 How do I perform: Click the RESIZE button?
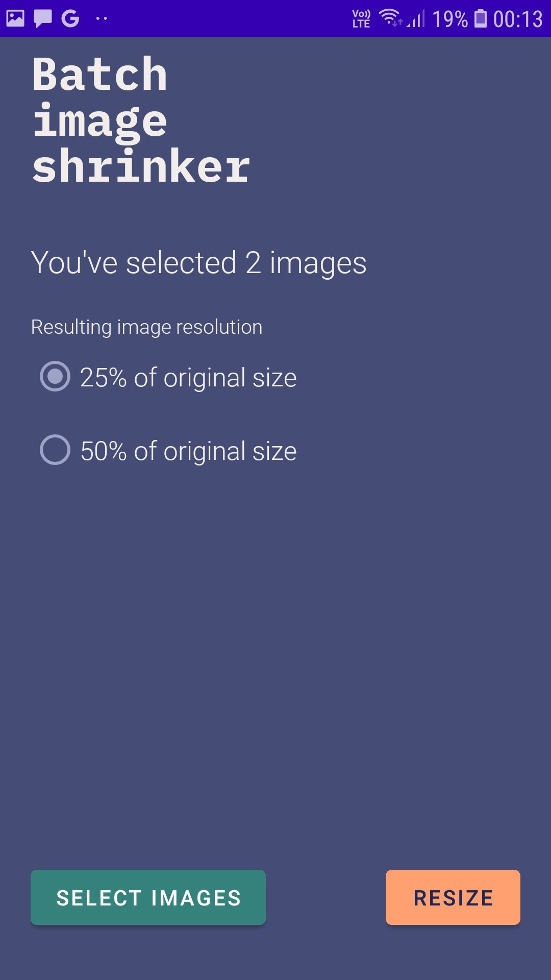[453, 897]
